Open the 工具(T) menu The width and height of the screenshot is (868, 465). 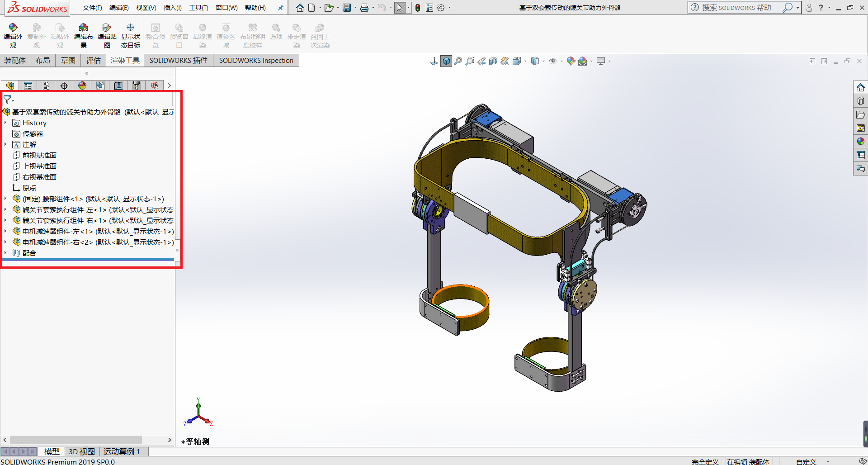click(x=198, y=8)
